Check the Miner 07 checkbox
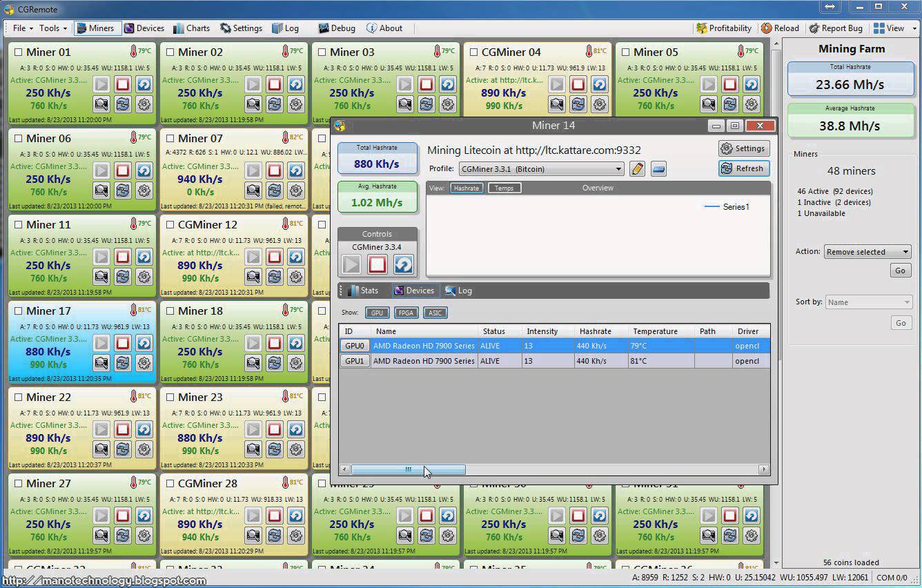The height and width of the screenshot is (588, 922). pyautogui.click(x=170, y=139)
